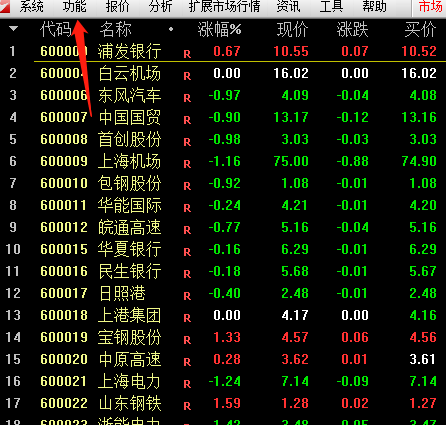
Task: Click stock code 600017
Action: 64,293
